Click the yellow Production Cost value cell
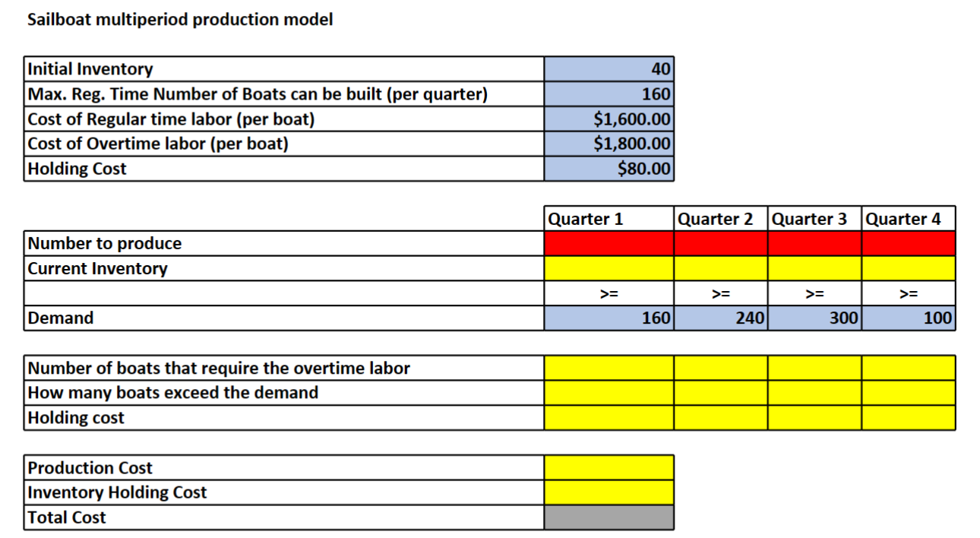The image size is (980, 538). pos(608,467)
